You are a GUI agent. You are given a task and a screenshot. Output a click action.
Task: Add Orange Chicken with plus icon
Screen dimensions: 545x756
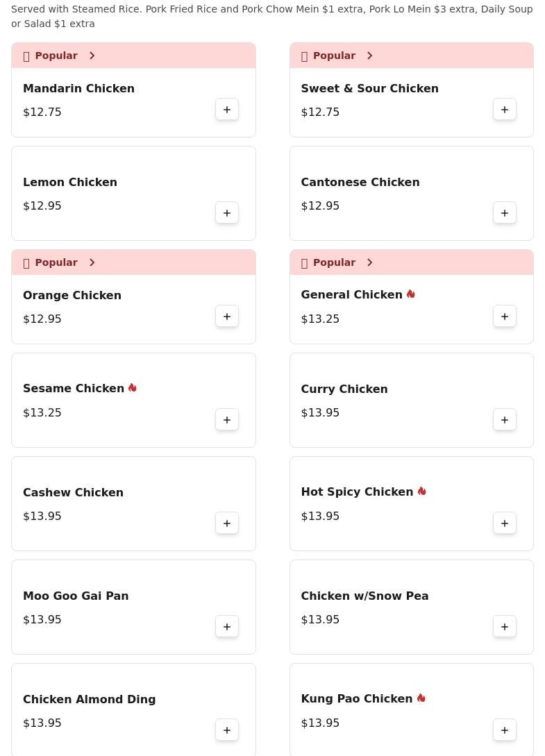point(227,317)
